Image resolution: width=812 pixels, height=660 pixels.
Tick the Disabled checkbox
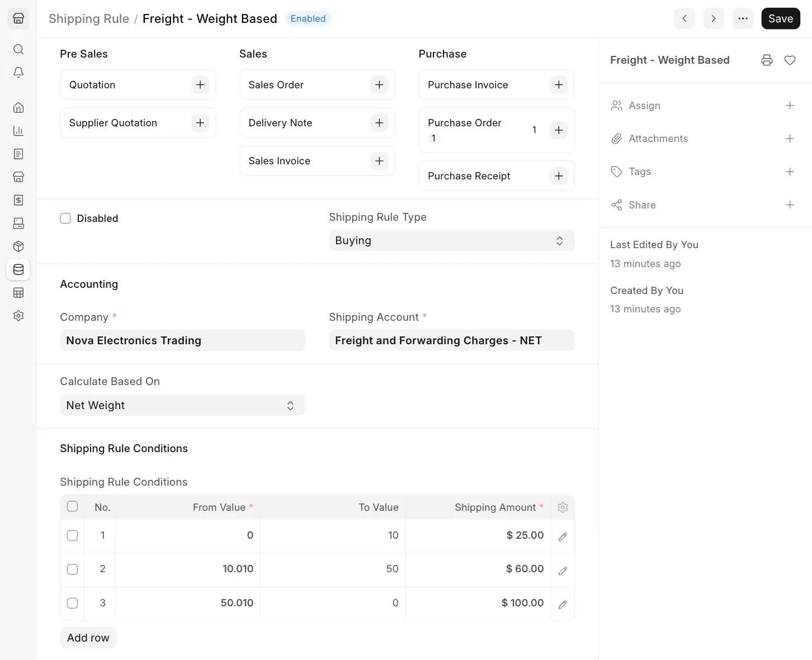[65, 219]
